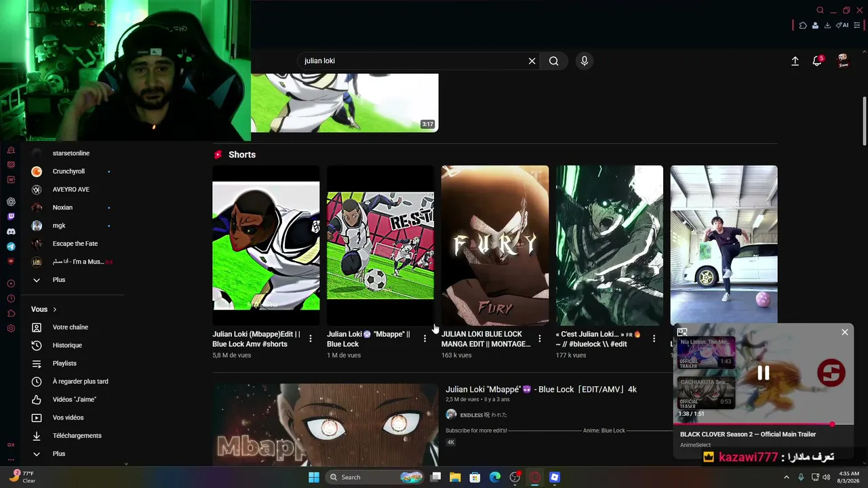Open options for the « C'est Julian Loki » short
Screen dimensions: 868x488
(654, 338)
